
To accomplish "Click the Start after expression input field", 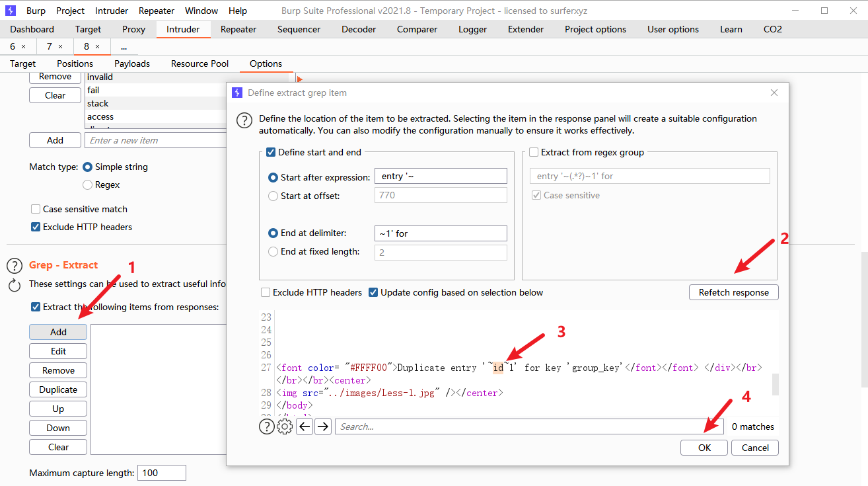I will 441,176.
